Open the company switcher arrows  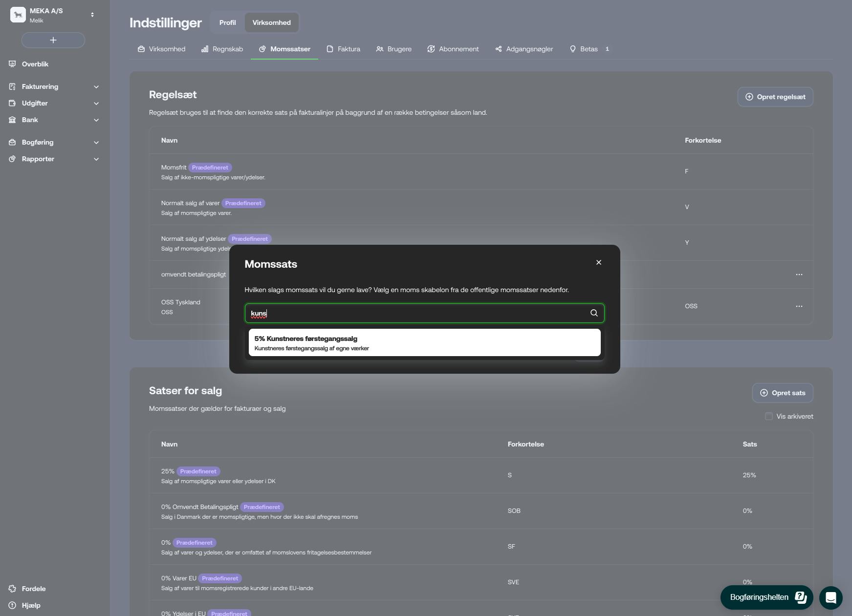92,15
